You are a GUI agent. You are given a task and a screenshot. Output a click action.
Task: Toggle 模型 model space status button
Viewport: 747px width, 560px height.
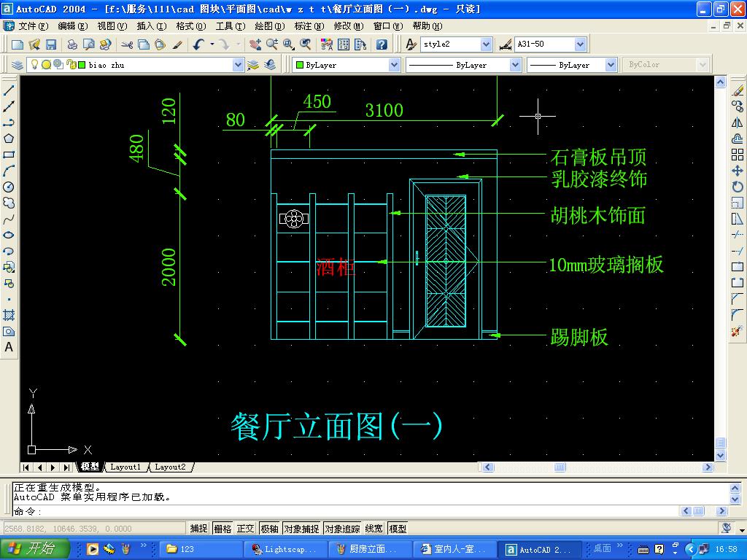coord(398,529)
